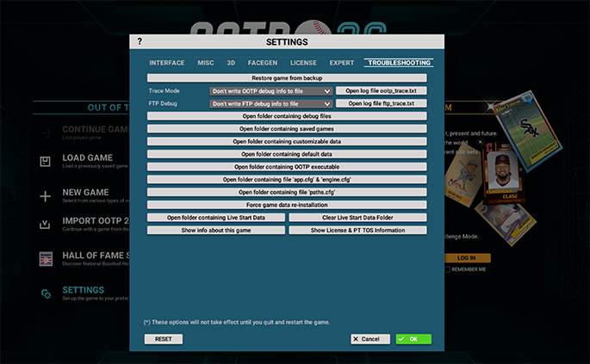Toggle the Remember Me checkbox
The height and width of the screenshot is (364, 590).
tap(447, 269)
